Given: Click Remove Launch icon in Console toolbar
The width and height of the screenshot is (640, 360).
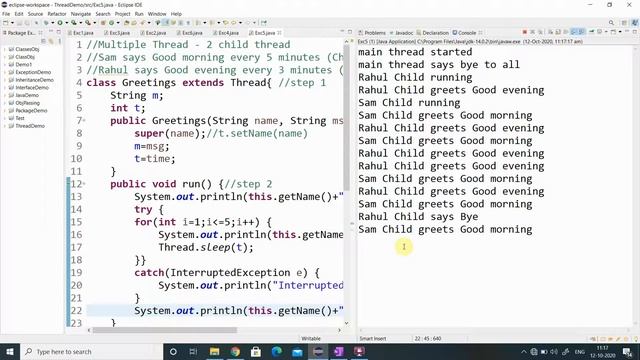Looking at the screenshot, I should tap(532, 32).
